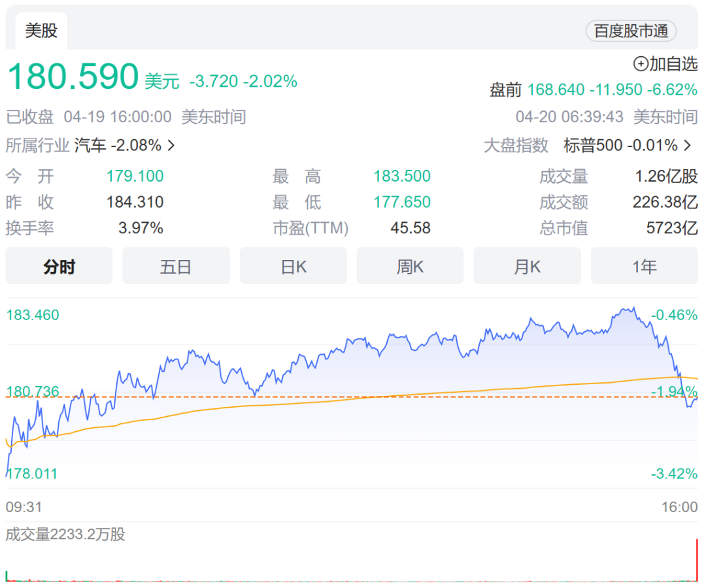Click the red closing volume bar
Viewport: 706px width, 588px height.
(x=697, y=560)
